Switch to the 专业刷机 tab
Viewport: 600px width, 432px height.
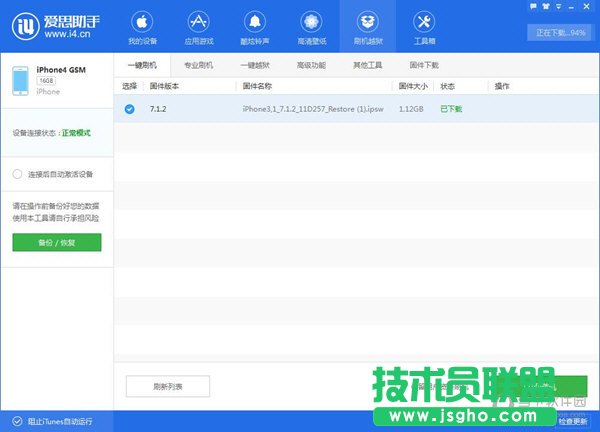[199, 65]
